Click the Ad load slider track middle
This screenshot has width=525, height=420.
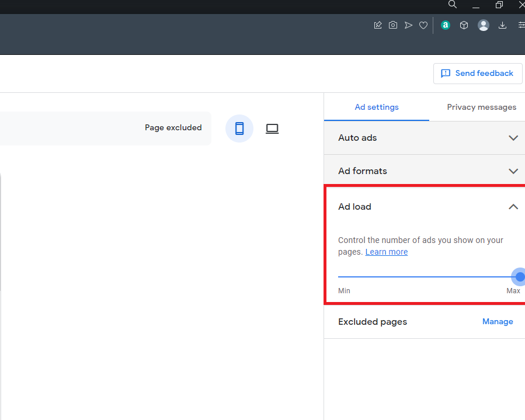pos(429,277)
